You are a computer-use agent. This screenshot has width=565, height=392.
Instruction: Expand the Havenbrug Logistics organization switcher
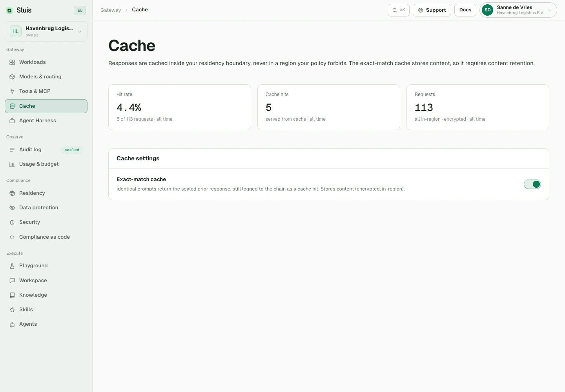pyautogui.click(x=46, y=31)
